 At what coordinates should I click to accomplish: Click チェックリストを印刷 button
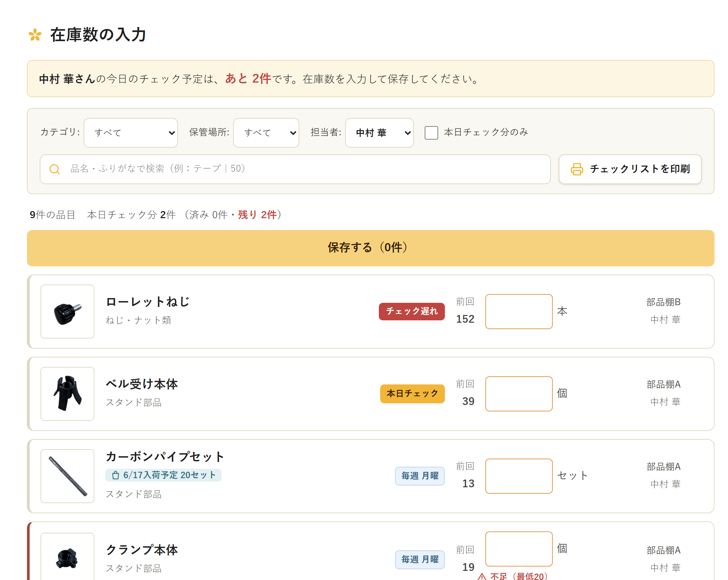tap(630, 169)
